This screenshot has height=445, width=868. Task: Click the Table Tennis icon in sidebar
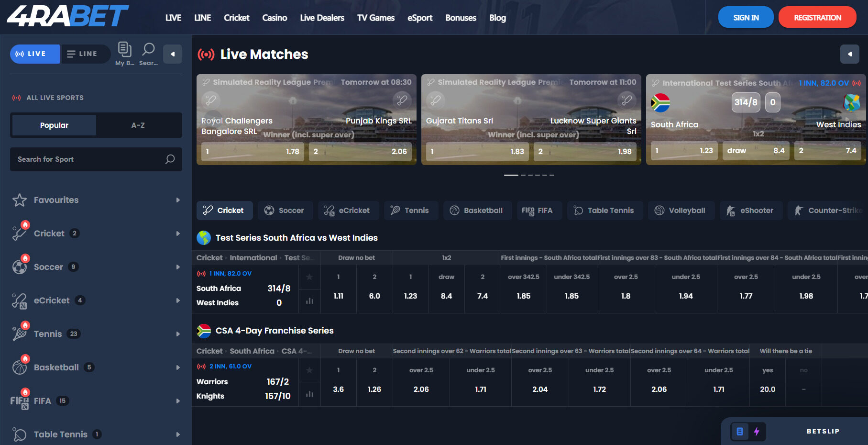click(20, 434)
